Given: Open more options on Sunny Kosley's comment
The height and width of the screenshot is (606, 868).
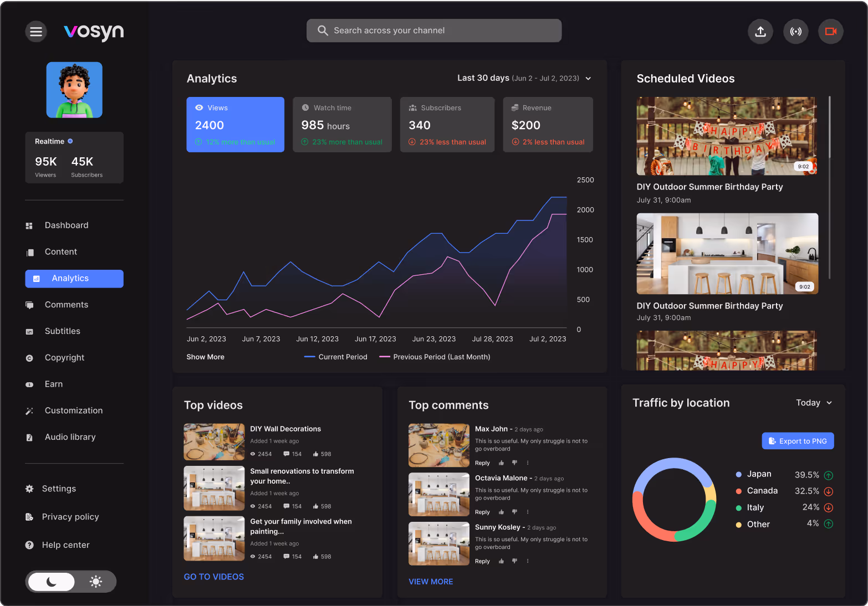Looking at the screenshot, I should click(528, 561).
